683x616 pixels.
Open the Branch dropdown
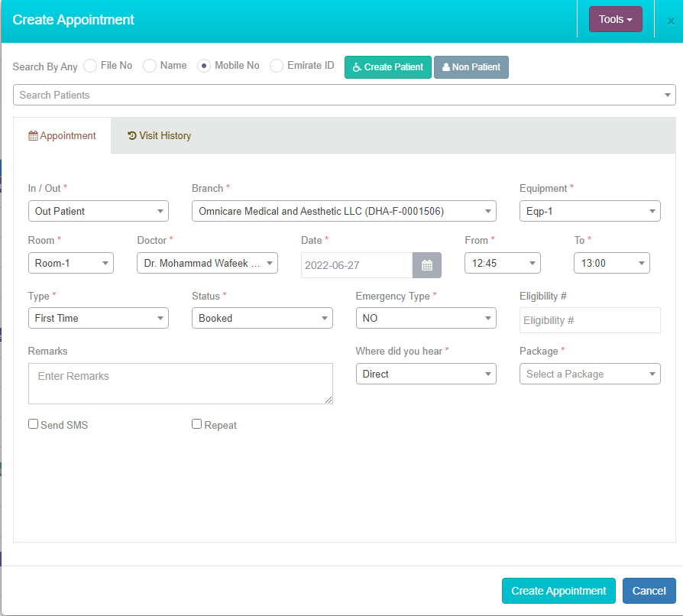(x=344, y=211)
